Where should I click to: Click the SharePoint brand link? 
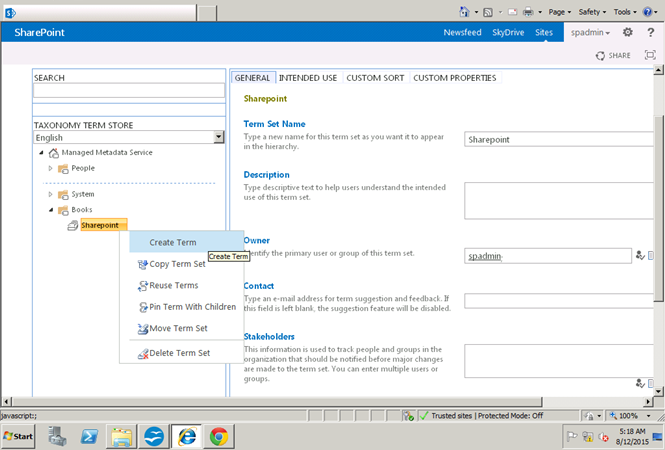coord(39,33)
